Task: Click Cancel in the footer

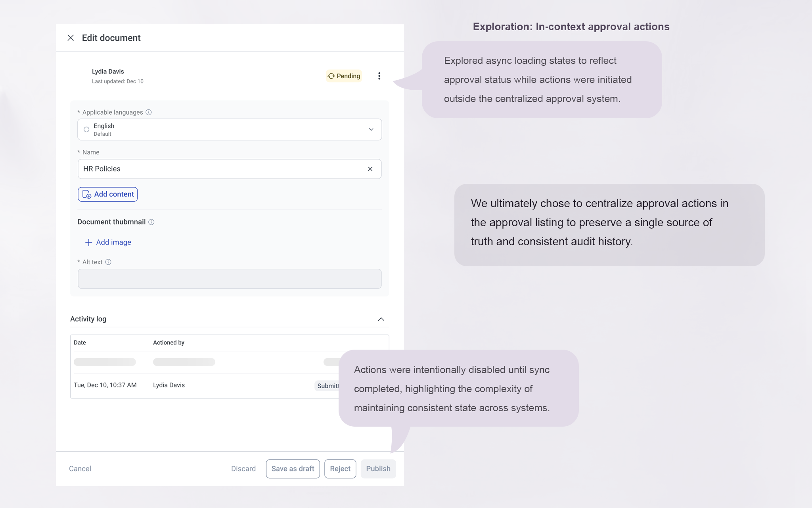Action: click(x=80, y=469)
